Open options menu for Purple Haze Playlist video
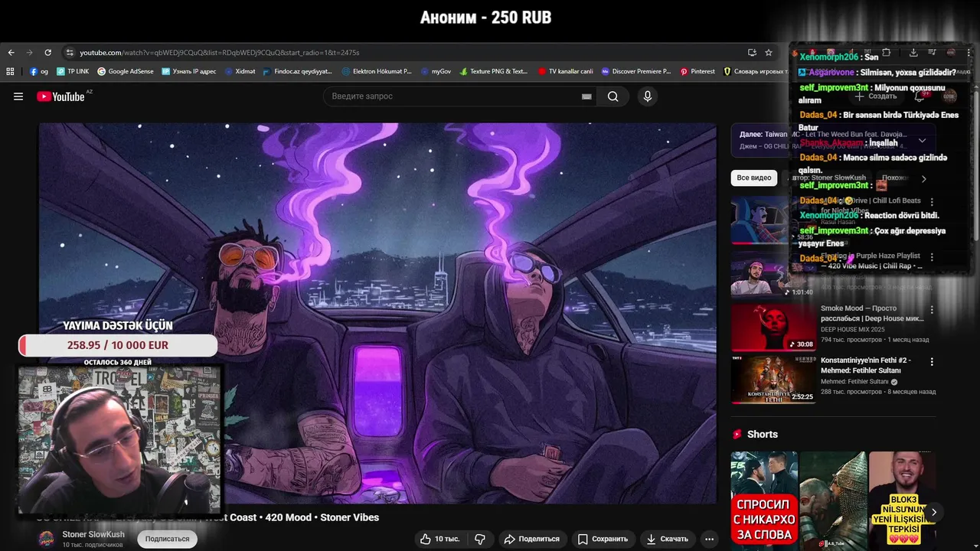This screenshot has width=980, height=551. pos(932,256)
